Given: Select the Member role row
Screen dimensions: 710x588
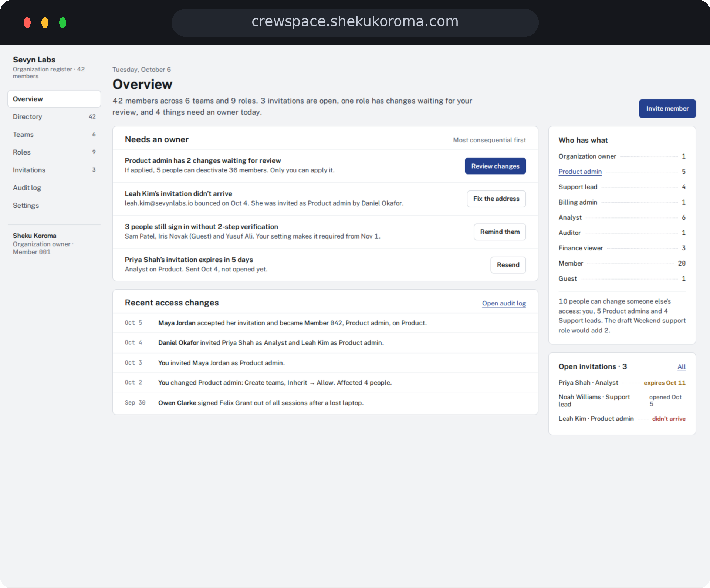Looking at the screenshot, I should [x=622, y=263].
